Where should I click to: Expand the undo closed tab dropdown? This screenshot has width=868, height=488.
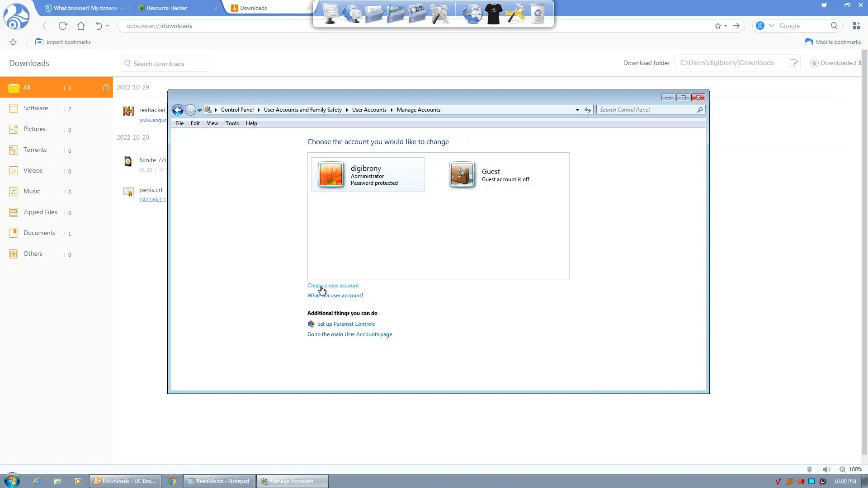pyautogui.click(x=107, y=26)
